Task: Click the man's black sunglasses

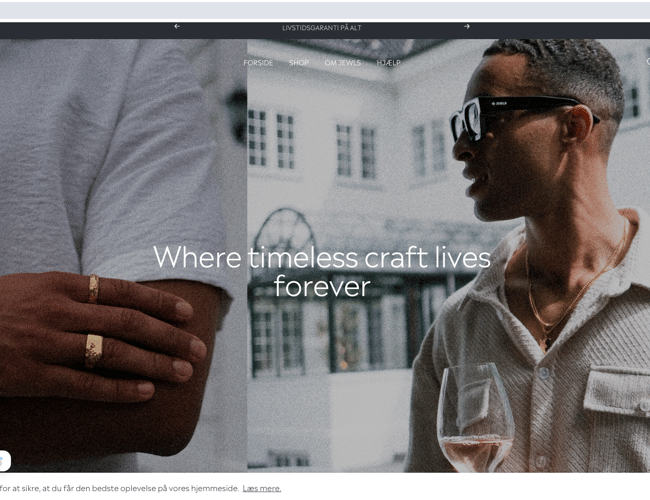Action: point(510,111)
